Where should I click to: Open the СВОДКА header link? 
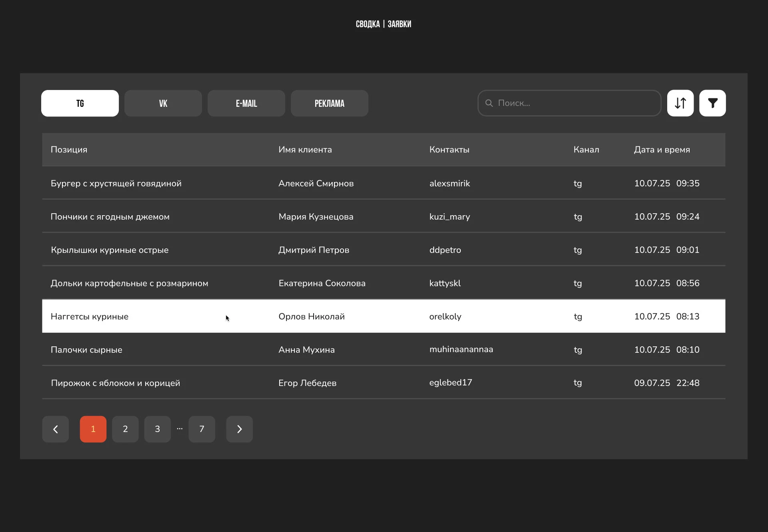pos(368,24)
